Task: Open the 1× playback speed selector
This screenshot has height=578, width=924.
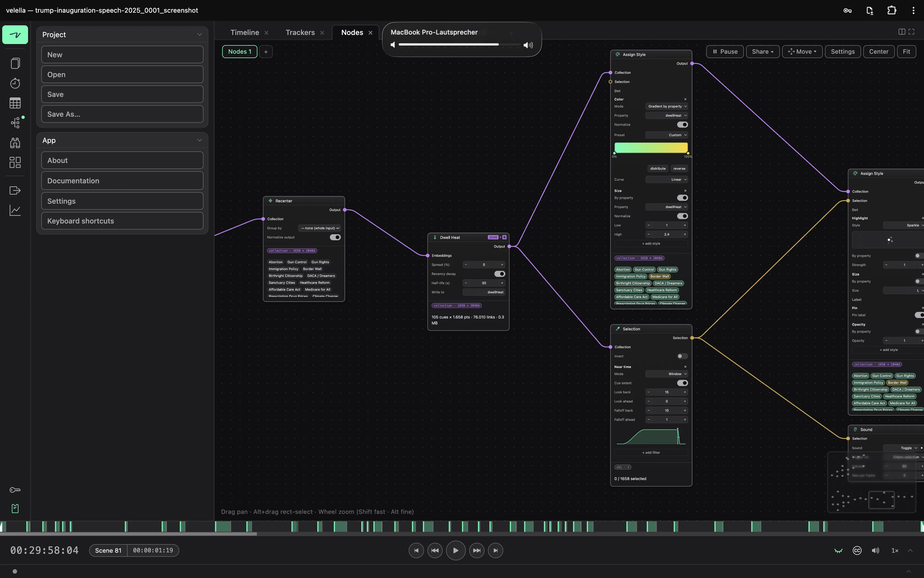Action: tap(895, 551)
